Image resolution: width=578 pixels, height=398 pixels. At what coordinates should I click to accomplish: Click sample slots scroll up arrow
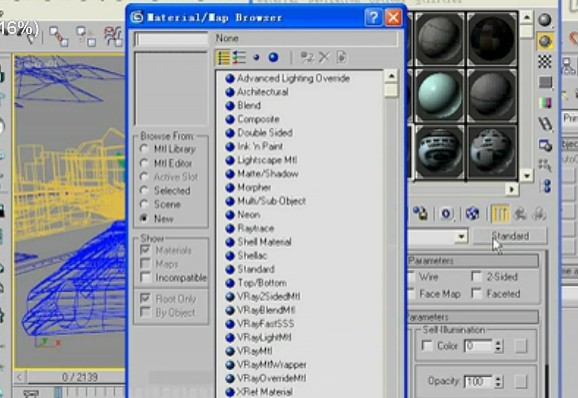(x=527, y=18)
